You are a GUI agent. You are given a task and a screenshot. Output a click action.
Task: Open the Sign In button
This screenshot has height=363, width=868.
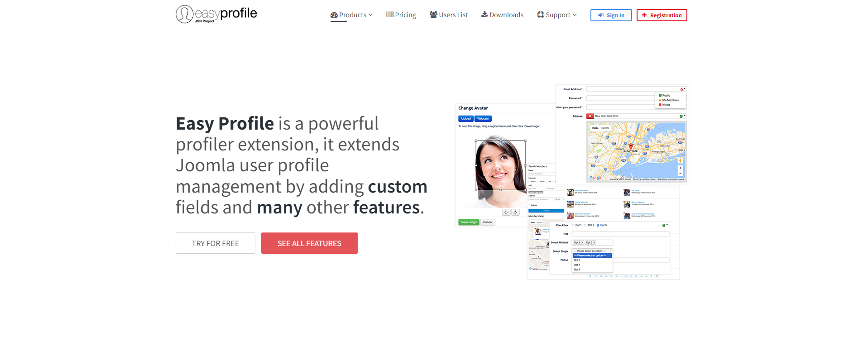[611, 15]
